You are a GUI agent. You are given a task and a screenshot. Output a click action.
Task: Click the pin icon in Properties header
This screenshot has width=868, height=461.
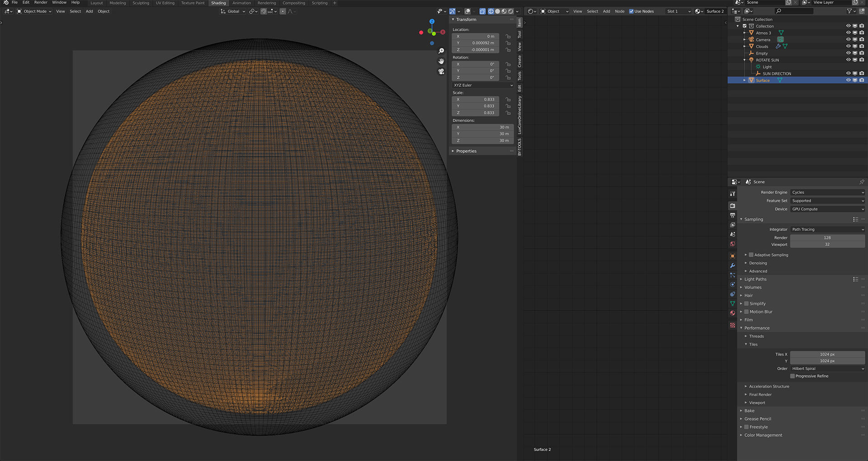point(862,182)
